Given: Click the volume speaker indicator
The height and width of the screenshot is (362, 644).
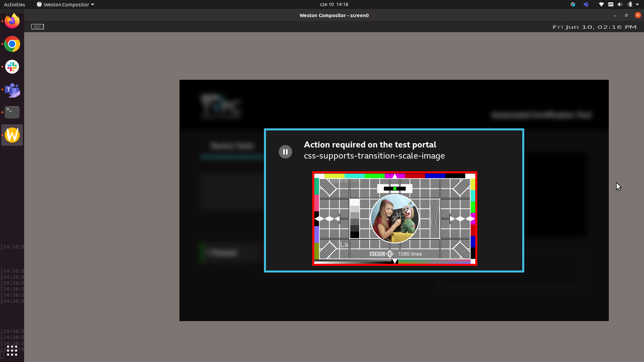Looking at the screenshot, I should (620, 4).
